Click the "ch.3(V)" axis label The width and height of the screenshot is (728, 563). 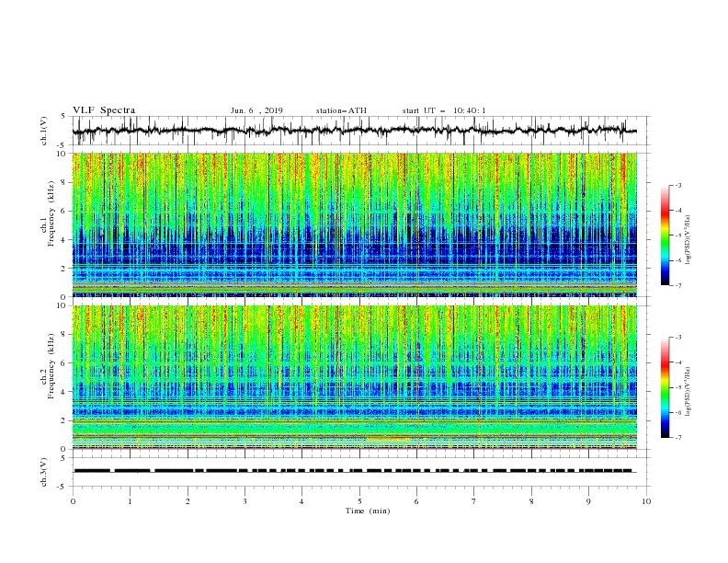click(44, 472)
